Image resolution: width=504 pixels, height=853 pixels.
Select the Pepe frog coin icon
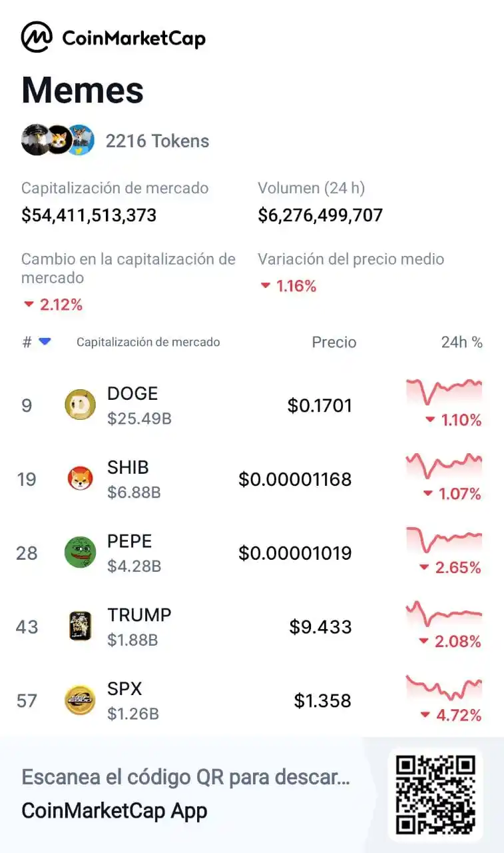(80, 552)
